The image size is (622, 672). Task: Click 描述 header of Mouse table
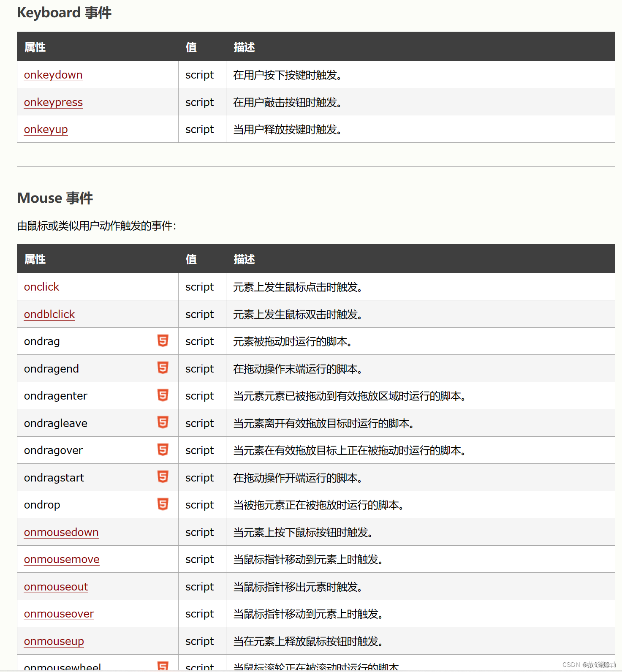tap(244, 259)
